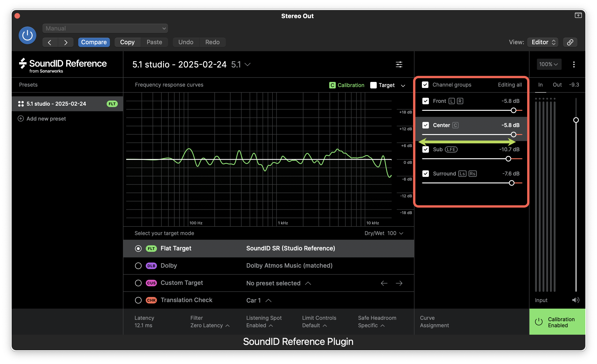Toggle the Calibration curve checkbox

tap(333, 85)
